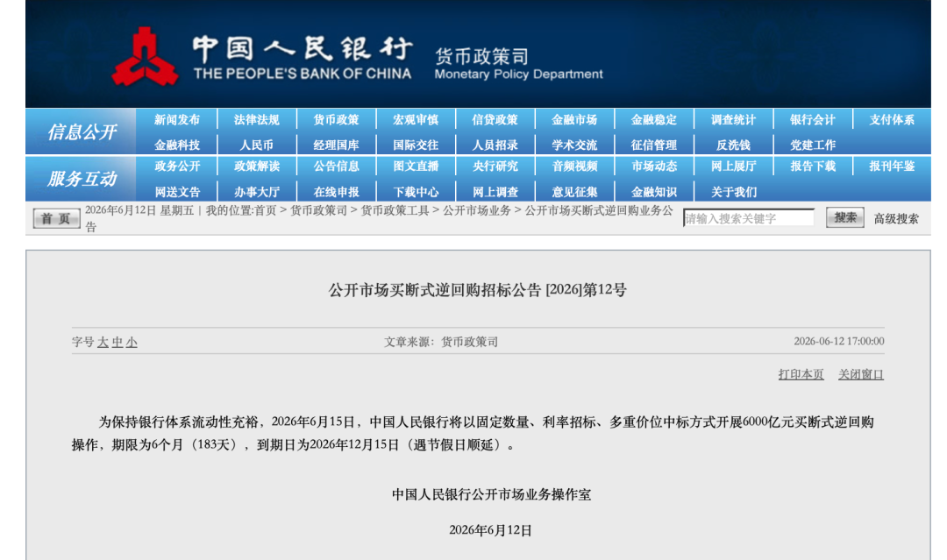
Task: Open 银行会计 navigation link
Action: [x=813, y=120]
